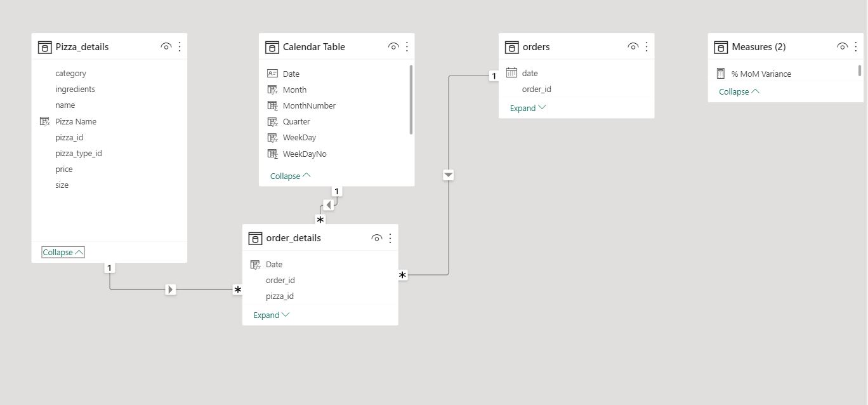868x405 pixels.
Task: Click the Collapse link on Pizza_details
Action: (x=62, y=251)
